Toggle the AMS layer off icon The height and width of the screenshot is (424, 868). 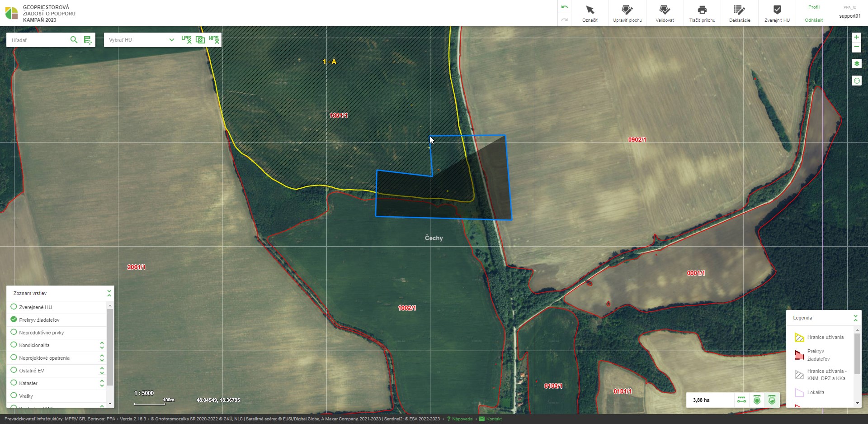(214, 39)
